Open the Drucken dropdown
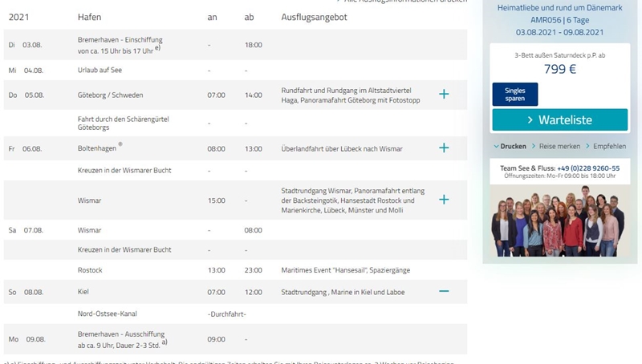The height and width of the screenshot is (364, 642). click(x=510, y=147)
